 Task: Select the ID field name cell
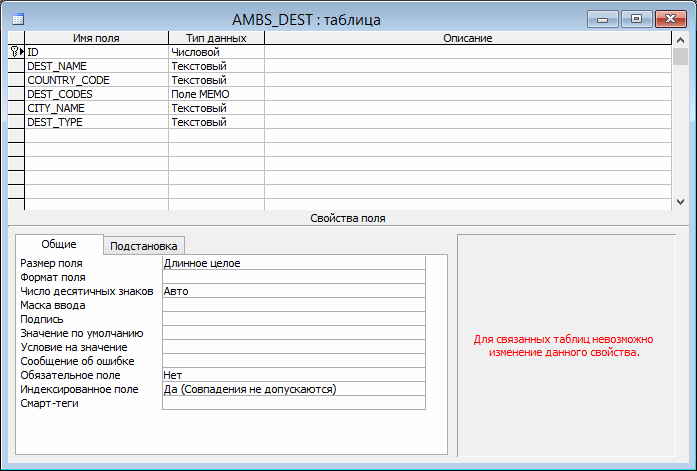(96, 52)
